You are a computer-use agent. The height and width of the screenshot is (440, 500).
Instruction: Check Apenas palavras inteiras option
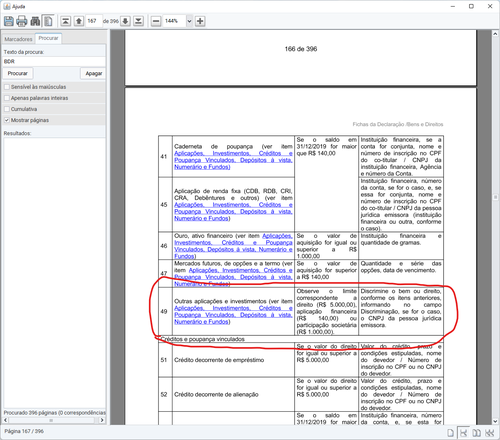7,98
